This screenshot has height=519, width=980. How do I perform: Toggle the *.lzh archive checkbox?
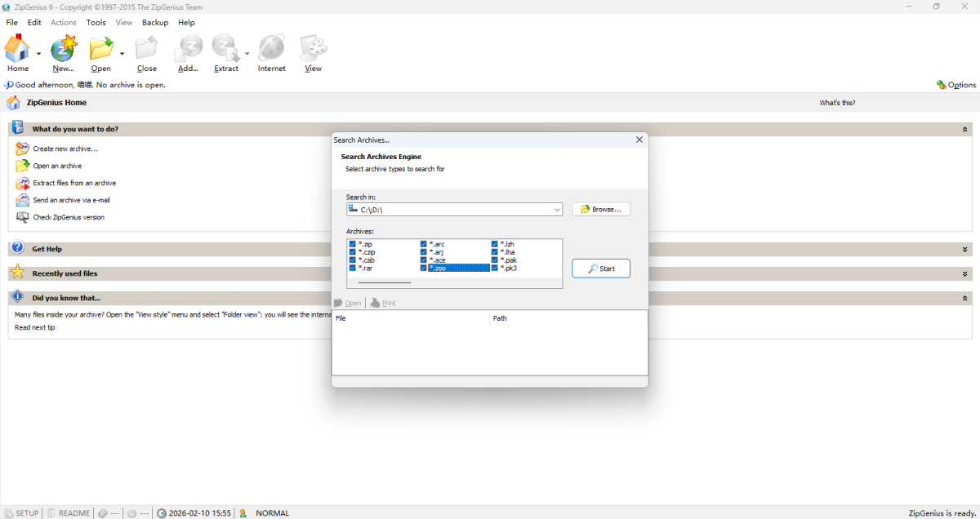(x=494, y=244)
